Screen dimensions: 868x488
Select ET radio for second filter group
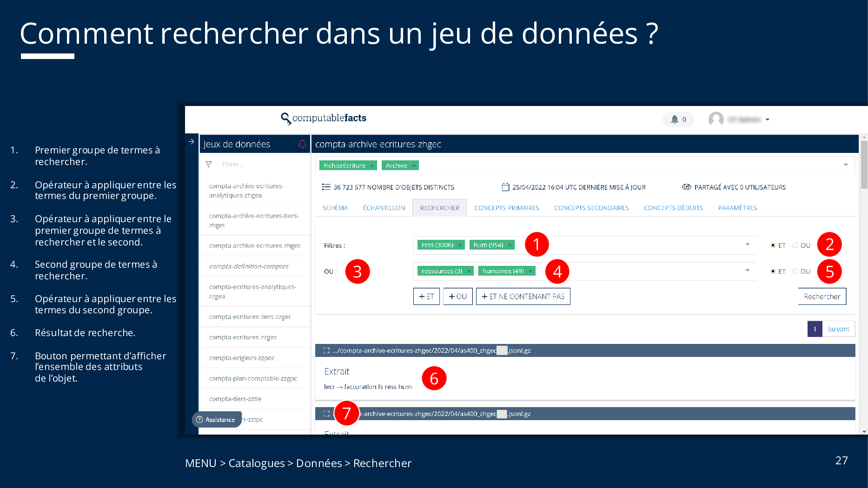click(x=773, y=271)
